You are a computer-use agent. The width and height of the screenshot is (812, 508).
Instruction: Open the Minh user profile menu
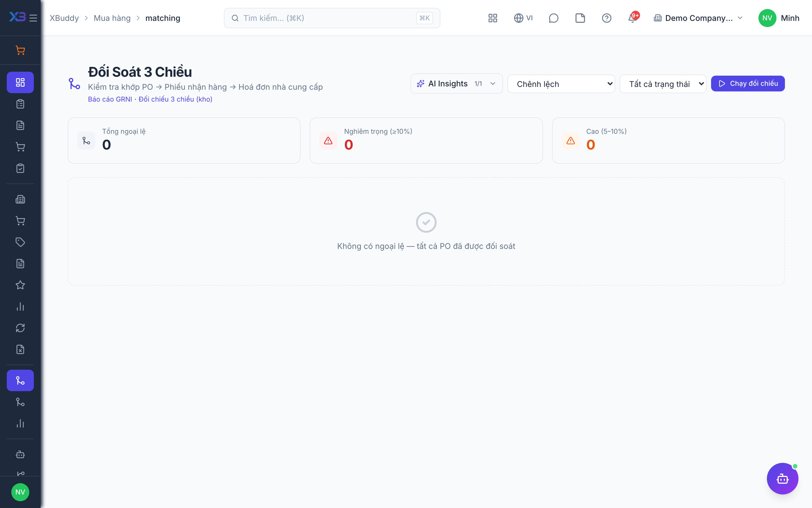(x=778, y=18)
